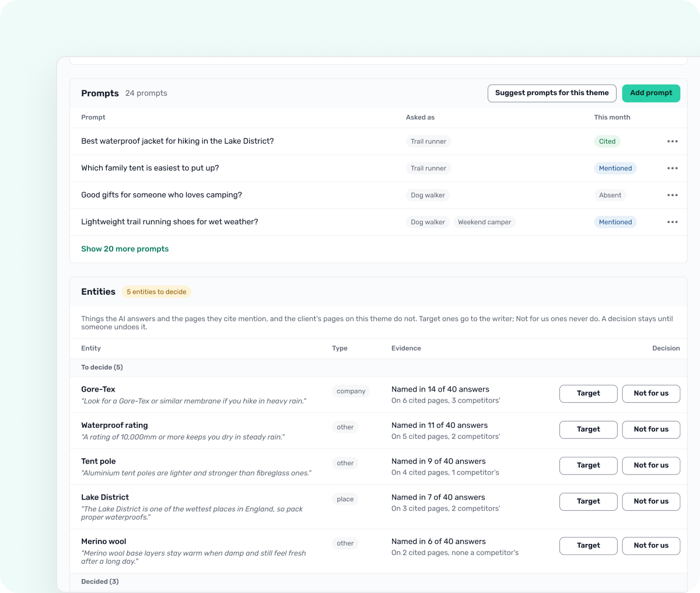The image size is (700, 593).
Task: Reject Lake District as Not for us
Action: [x=651, y=501]
